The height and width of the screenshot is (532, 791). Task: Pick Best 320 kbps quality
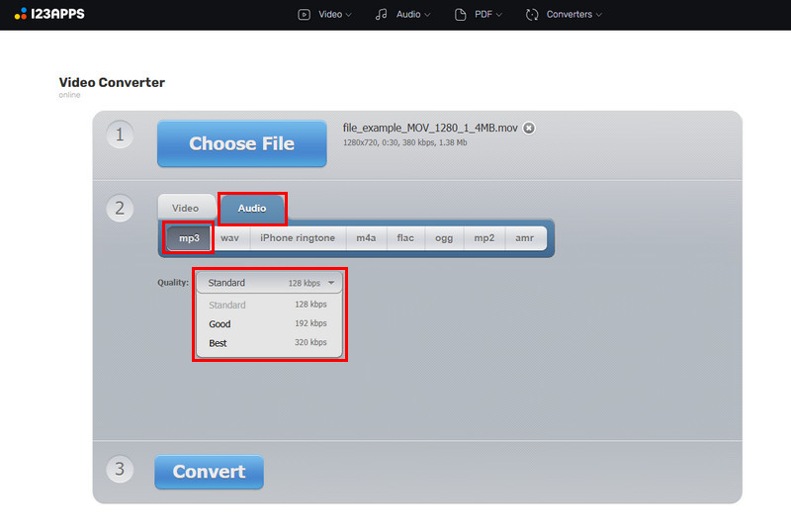267,343
